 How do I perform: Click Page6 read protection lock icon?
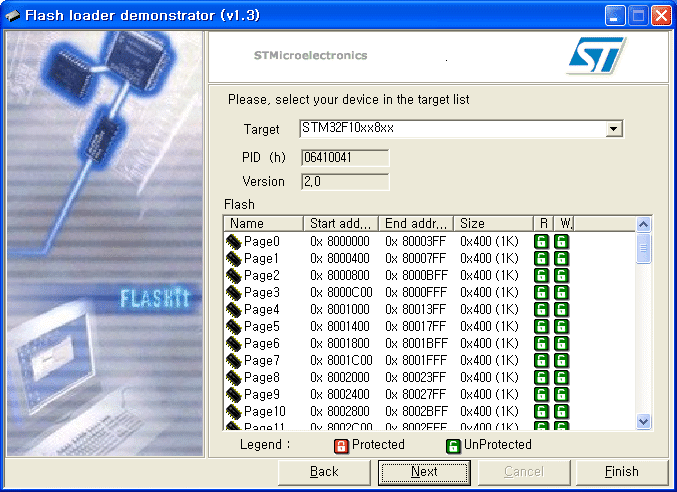coord(541,344)
